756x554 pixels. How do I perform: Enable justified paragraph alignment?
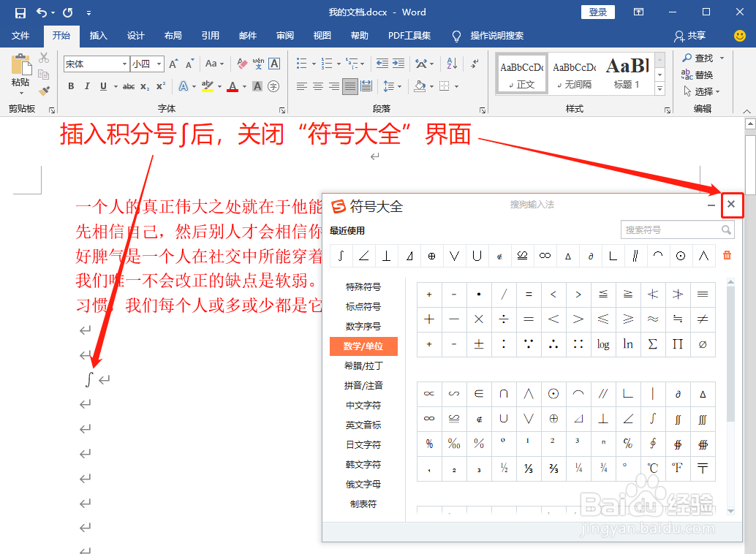349,86
